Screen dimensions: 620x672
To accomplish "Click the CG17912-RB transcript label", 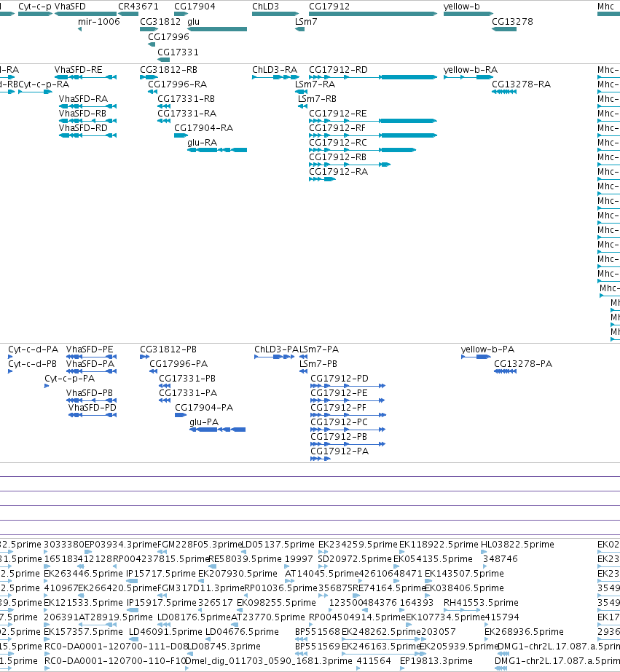I will pos(338,157).
